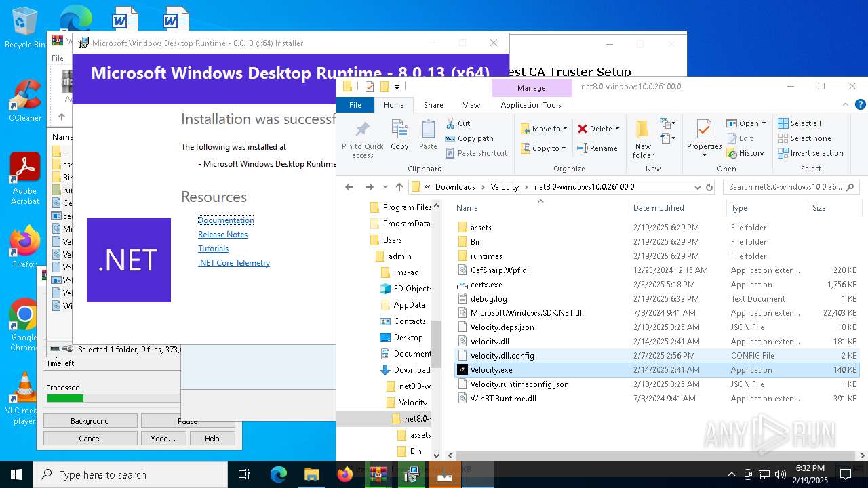The width and height of the screenshot is (868, 488).
Task: Click Cancel in WinRAR extraction dialog
Action: point(90,439)
